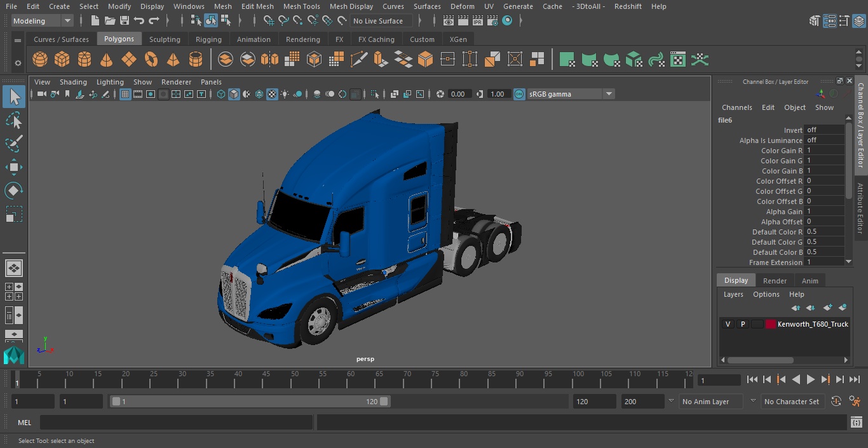This screenshot has width=868, height=448.
Task: Toggle the viewport grid display
Action: pyautogui.click(x=125, y=94)
